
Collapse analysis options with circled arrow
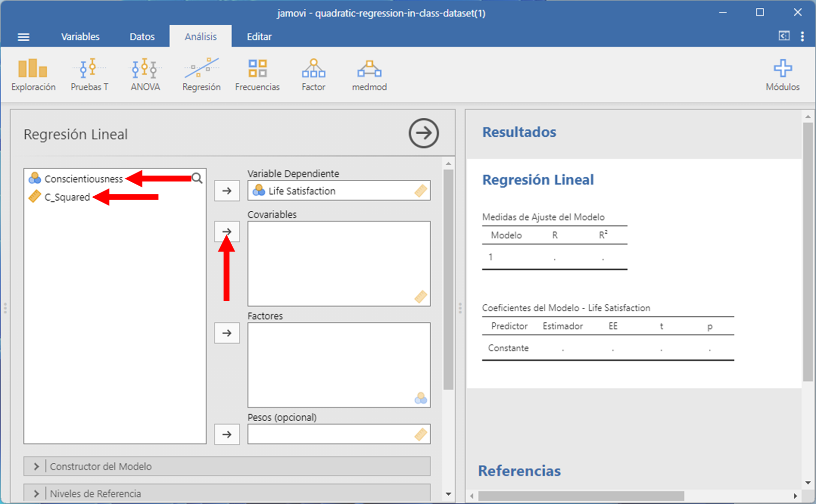pos(424,133)
